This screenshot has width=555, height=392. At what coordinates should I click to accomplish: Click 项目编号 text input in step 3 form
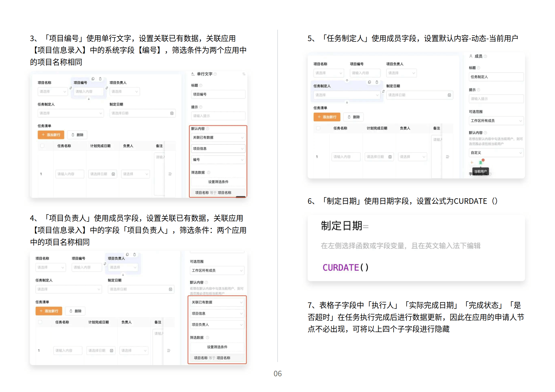coord(89,92)
